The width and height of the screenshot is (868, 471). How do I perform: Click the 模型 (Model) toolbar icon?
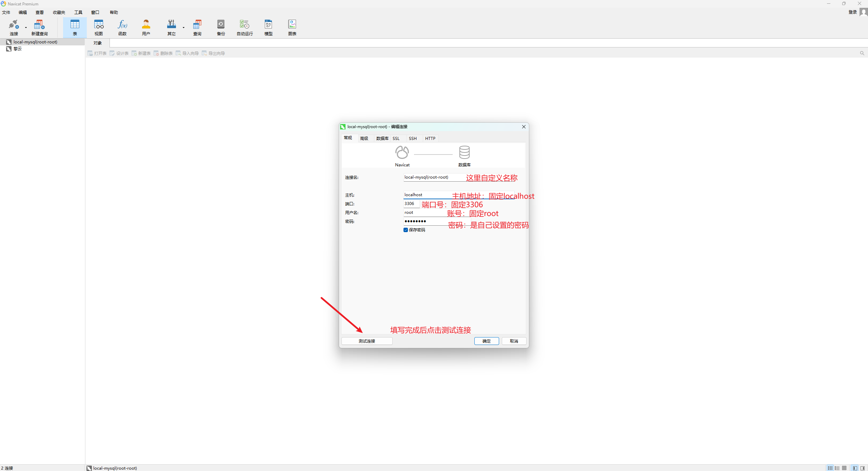(269, 27)
